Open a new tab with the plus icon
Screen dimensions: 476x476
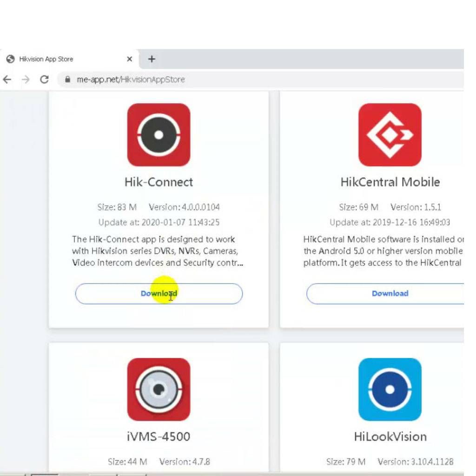point(152,59)
